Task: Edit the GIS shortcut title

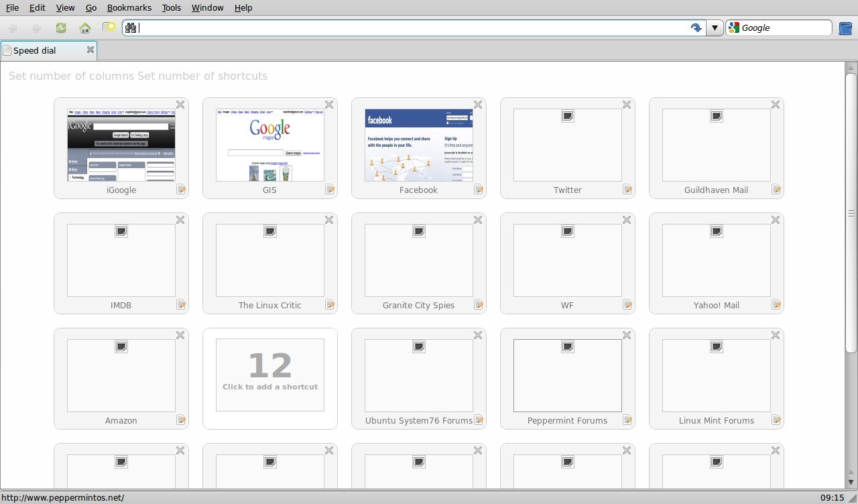Action: pos(330,190)
